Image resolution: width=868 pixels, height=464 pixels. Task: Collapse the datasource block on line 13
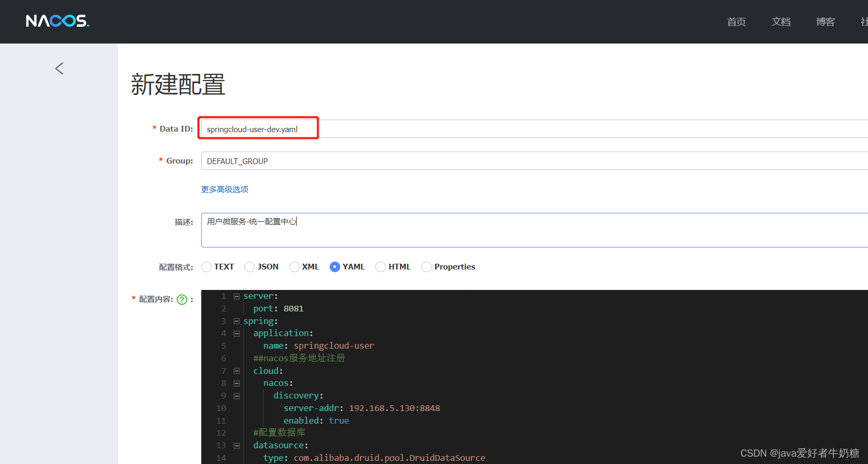[x=236, y=446]
